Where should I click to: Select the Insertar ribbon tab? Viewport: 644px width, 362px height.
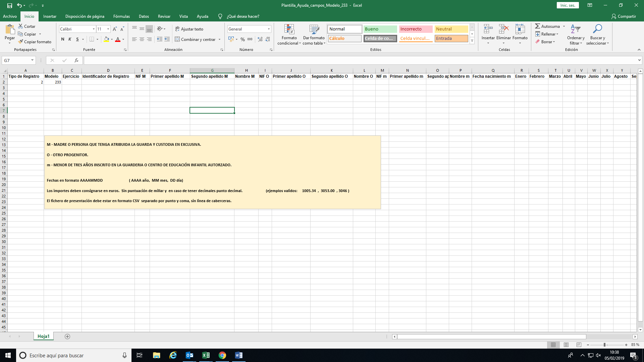coord(50,16)
